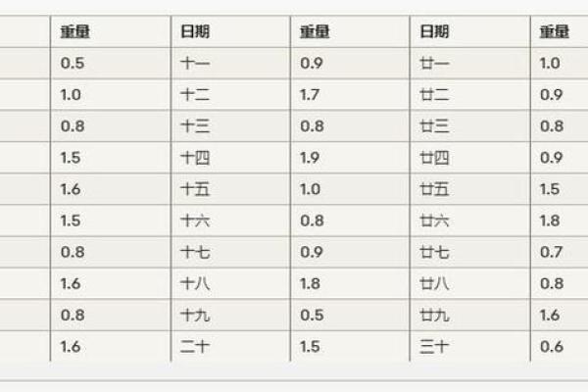Select the 日期 header above 廿一
The height and width of the screenshot is (392, 588).
[434, 32]
